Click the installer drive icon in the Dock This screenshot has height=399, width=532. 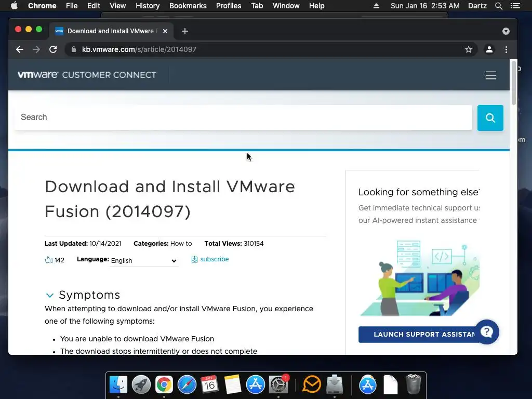pyautogui.click(x=335, y=385)
